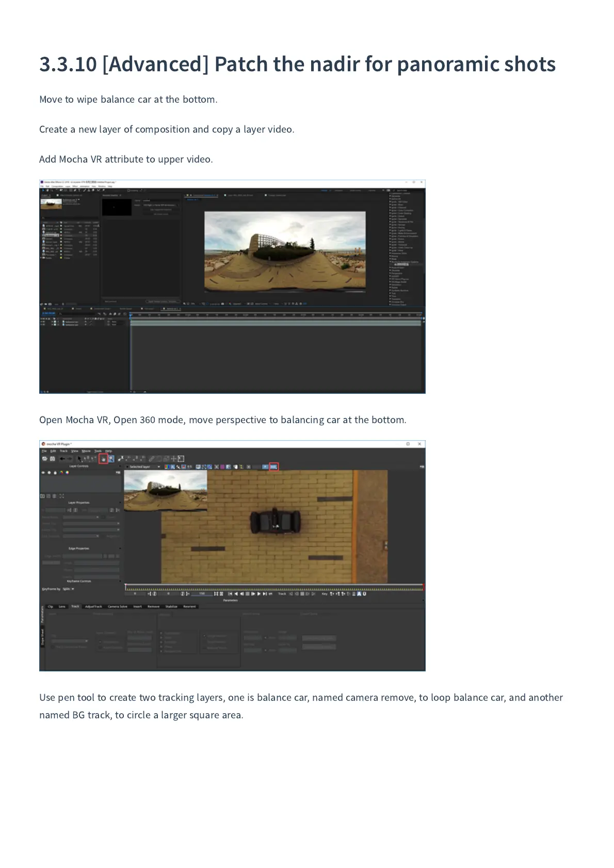Image resolution: width=614 pixels, height=868 pixels.
Task: Click the Track backwards button
Action: [x=291, y=594]
